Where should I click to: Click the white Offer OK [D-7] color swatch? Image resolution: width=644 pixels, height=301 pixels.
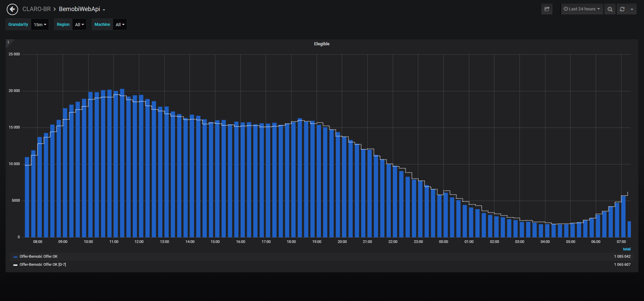tap(15, 265)
